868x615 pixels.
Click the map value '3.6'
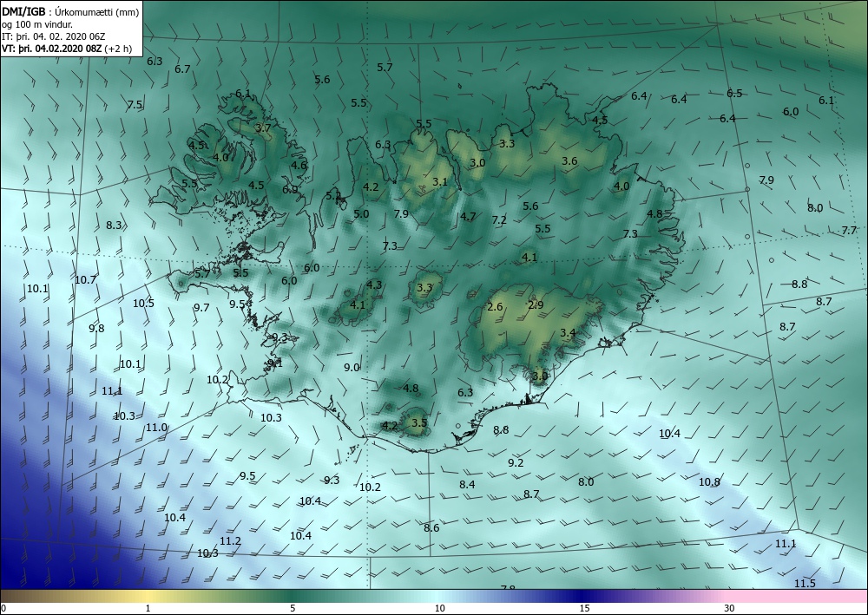coord(569,161)
